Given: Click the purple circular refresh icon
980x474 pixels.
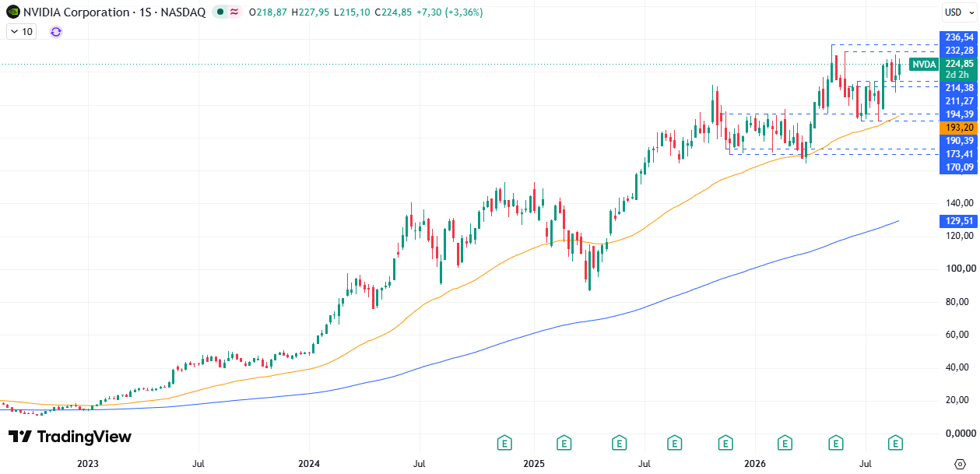Looking at the screenshot, I should (55, 31).
